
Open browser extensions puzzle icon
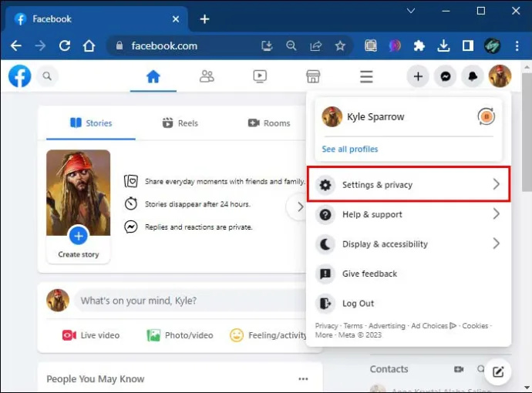tap(419, 45)
